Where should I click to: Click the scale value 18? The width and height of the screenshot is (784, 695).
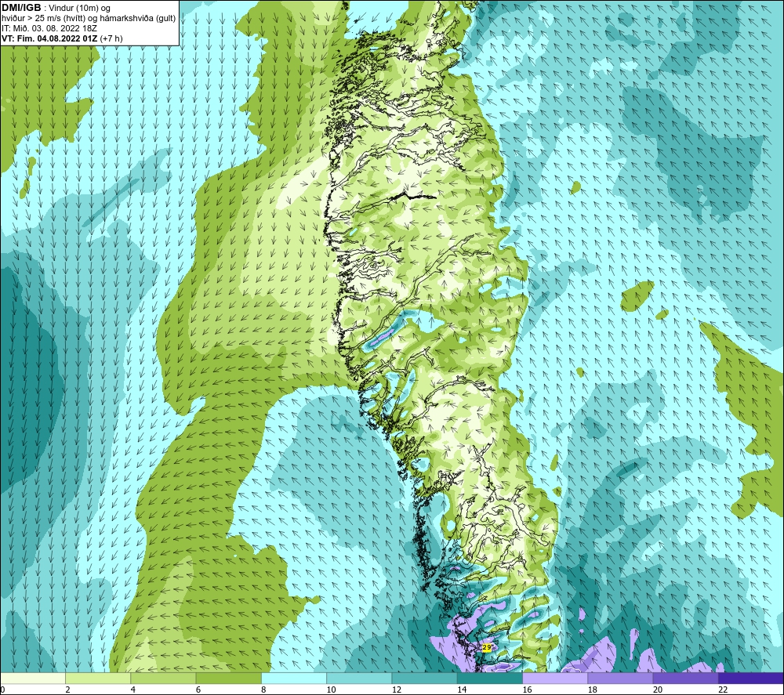593,690
